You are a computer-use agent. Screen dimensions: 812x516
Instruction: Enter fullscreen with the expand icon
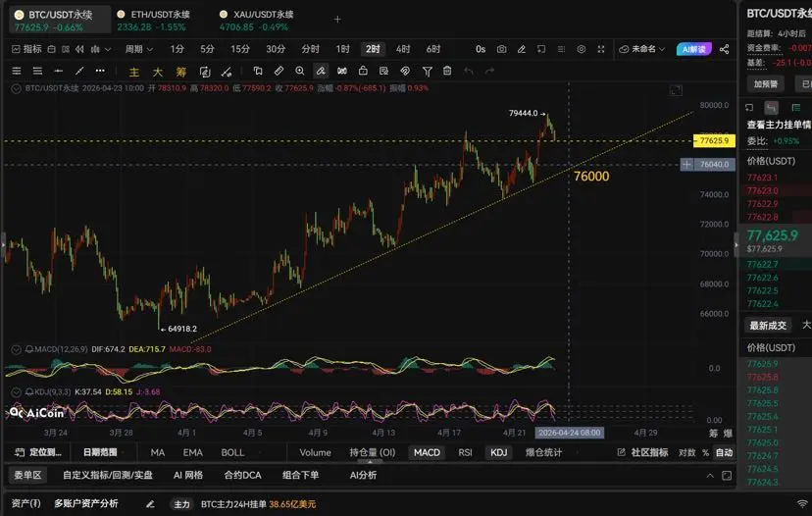(x=601, y=49)
